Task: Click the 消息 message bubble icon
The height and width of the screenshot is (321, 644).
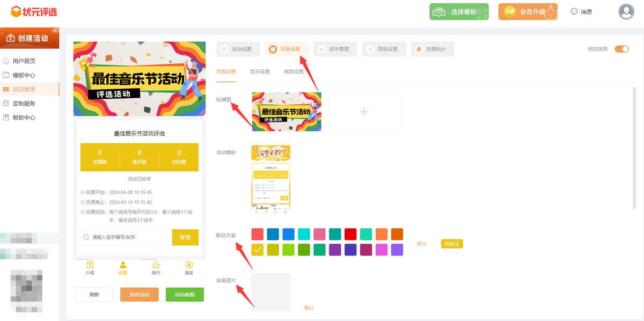Action: 574,11
